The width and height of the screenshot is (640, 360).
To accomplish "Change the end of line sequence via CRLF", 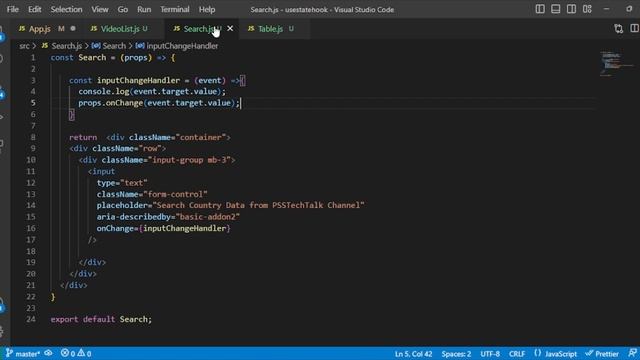I will [517, 354].
